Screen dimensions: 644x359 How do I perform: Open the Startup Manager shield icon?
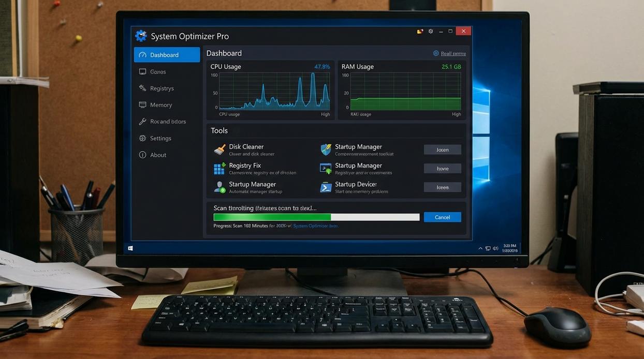point(326,149)
